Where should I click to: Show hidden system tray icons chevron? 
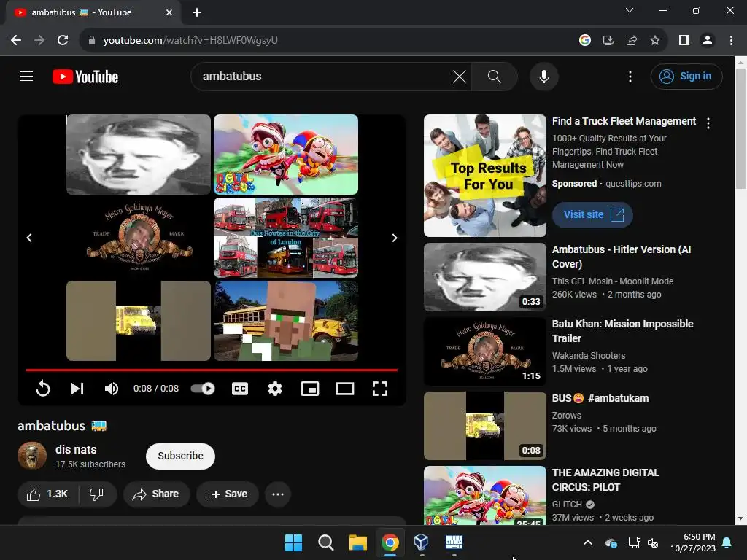click(x=588, y=542)
